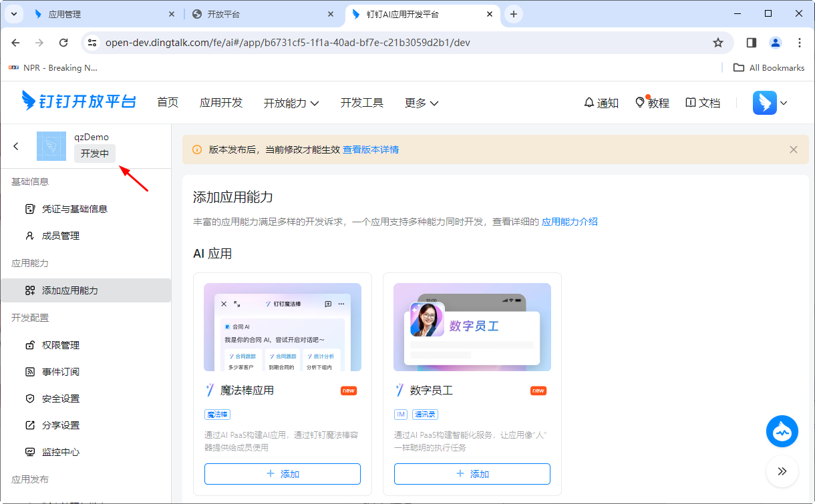The height and width of the screenshot is (504, 815).
Task: Click the browser address bar
Action: pos(401,43)
